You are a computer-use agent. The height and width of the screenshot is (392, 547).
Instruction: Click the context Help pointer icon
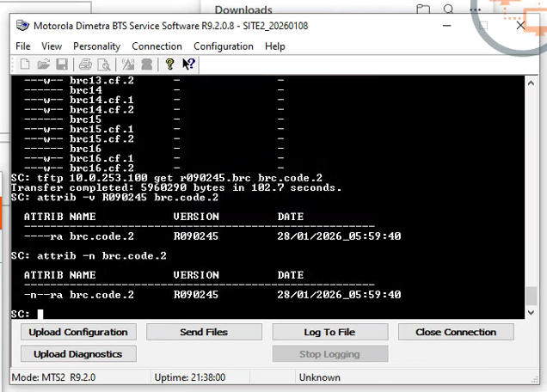(188, 64)
